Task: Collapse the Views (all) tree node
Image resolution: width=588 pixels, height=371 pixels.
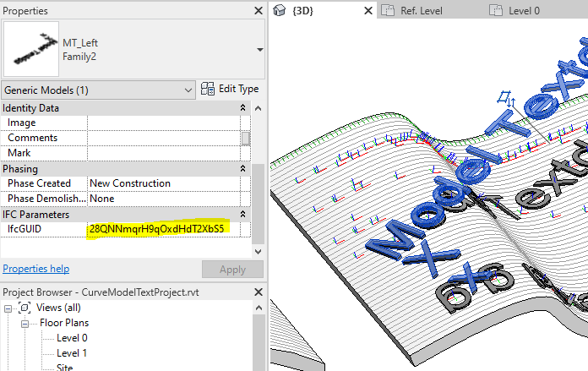Action: (9, 307)
